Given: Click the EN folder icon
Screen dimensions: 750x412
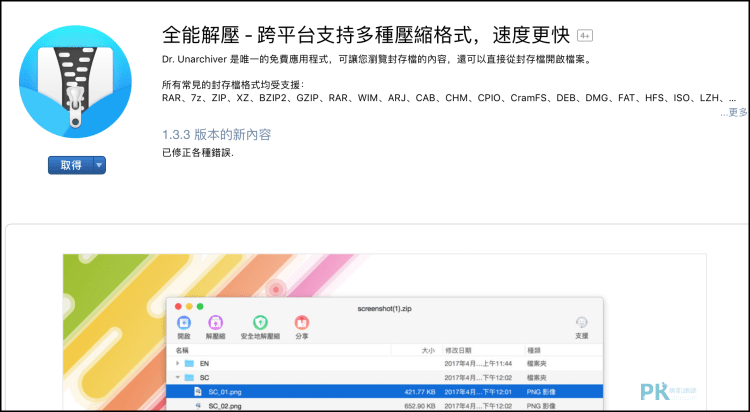Looking at the screenshot, I should pyautogui.click(x=189, y=364).
